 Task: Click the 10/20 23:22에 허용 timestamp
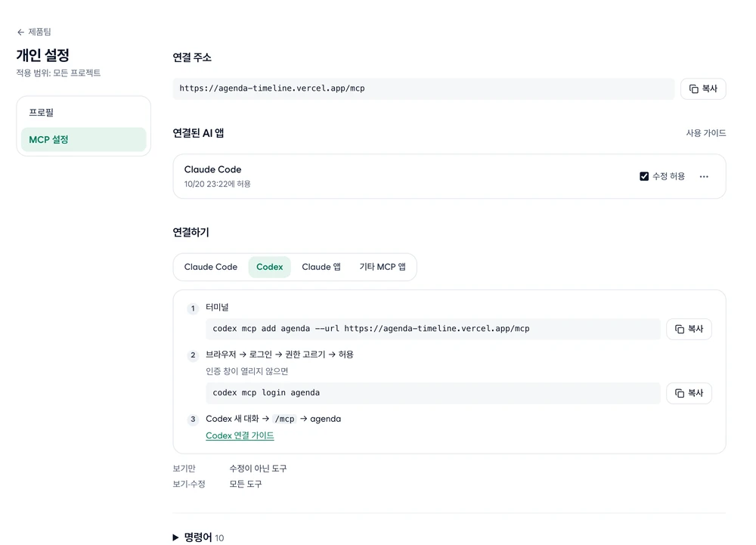click(217, 184)
